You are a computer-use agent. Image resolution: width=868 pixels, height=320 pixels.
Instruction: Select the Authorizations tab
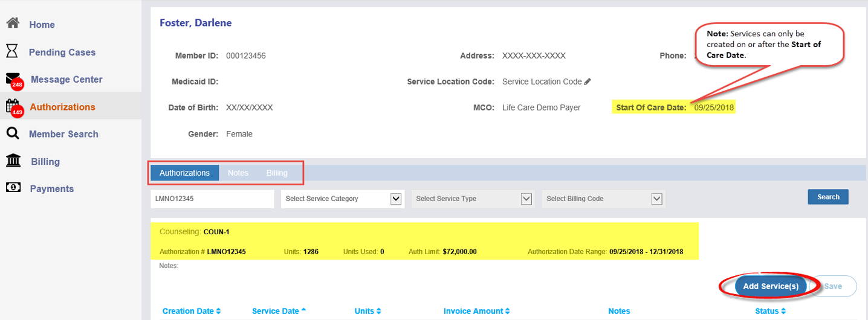[184, 173]
